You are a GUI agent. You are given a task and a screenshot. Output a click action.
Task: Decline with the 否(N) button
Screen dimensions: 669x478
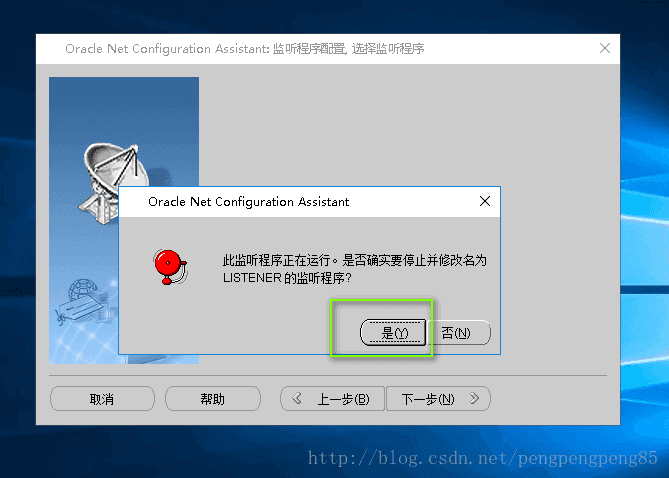pos(459,332)
